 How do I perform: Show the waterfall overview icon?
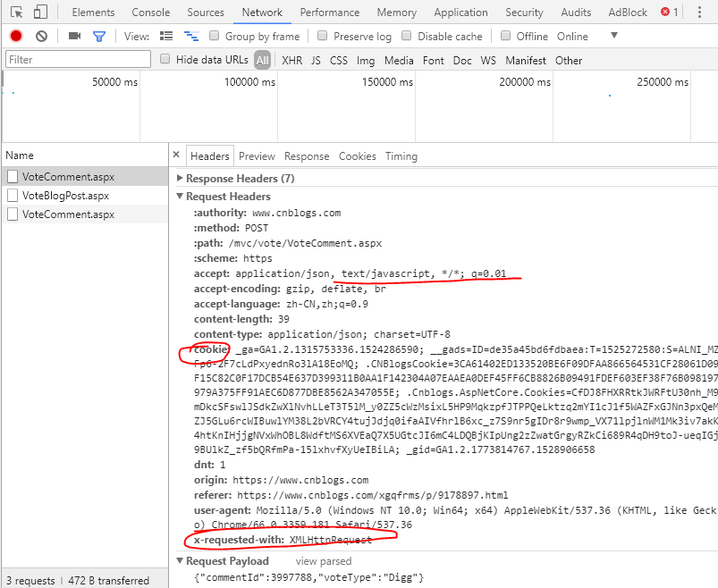point(190,36)
